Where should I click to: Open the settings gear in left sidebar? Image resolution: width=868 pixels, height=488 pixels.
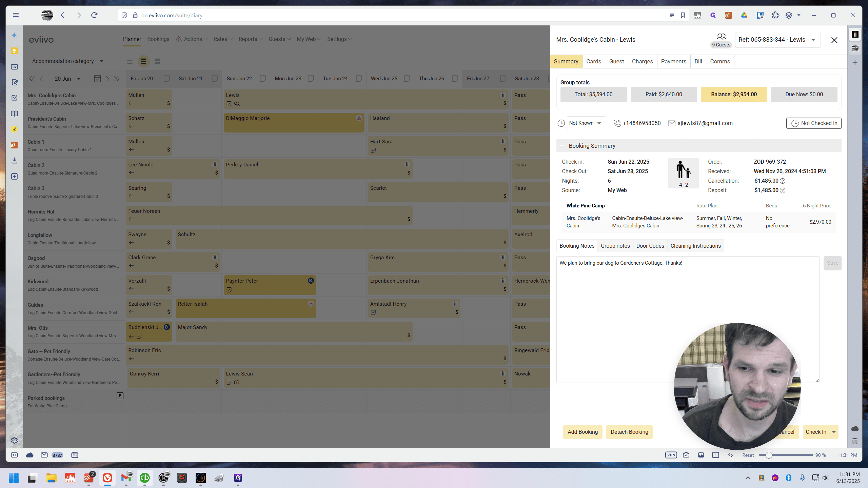(14, 440)
